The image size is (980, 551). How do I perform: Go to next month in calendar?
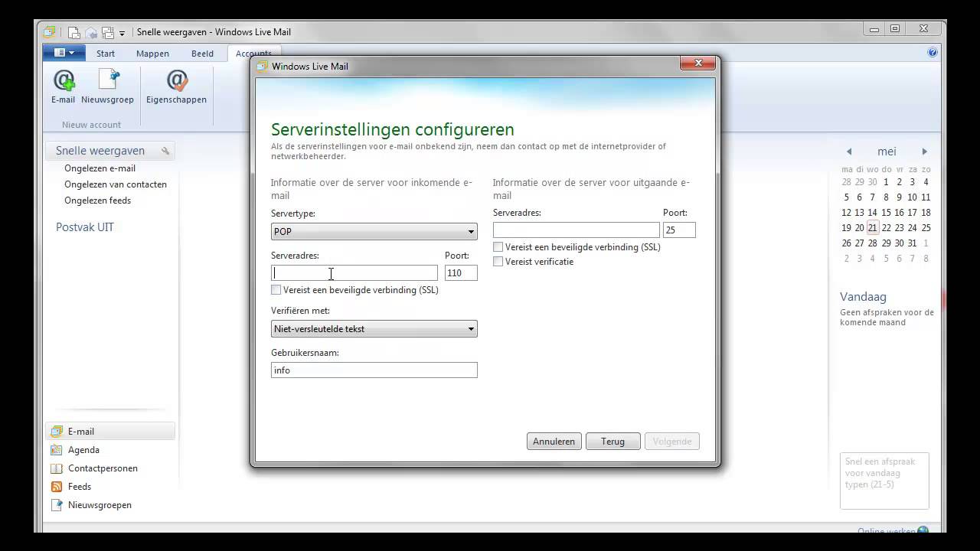[x=924, y=152]
